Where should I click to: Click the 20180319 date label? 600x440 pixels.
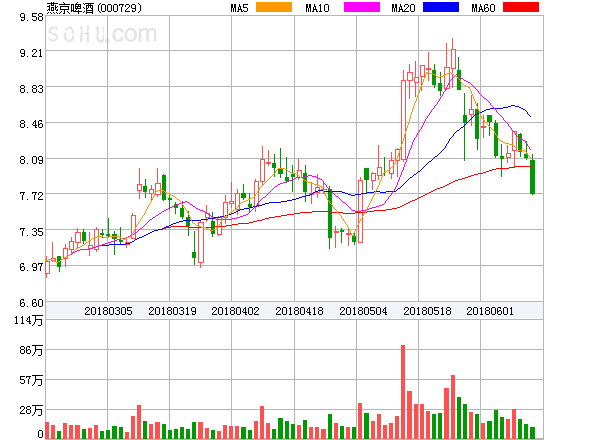pyautogui.click(x=172, y=311)
